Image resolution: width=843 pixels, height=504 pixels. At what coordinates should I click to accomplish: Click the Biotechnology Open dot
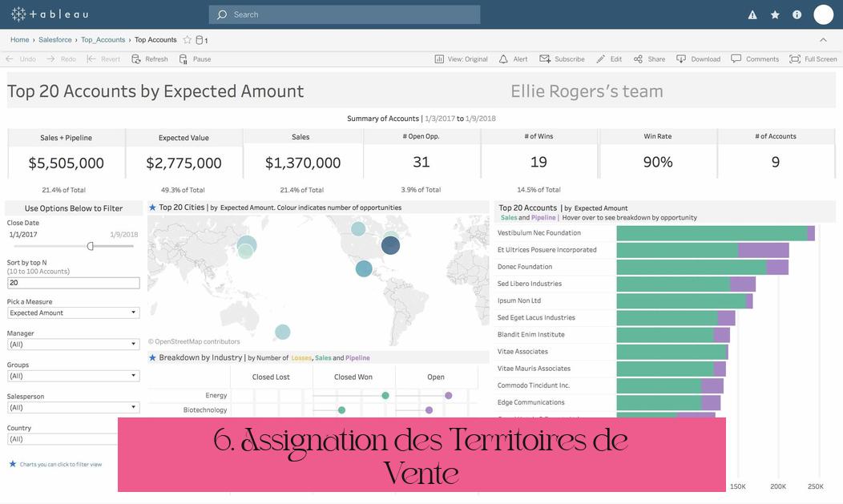click(429, 410)
